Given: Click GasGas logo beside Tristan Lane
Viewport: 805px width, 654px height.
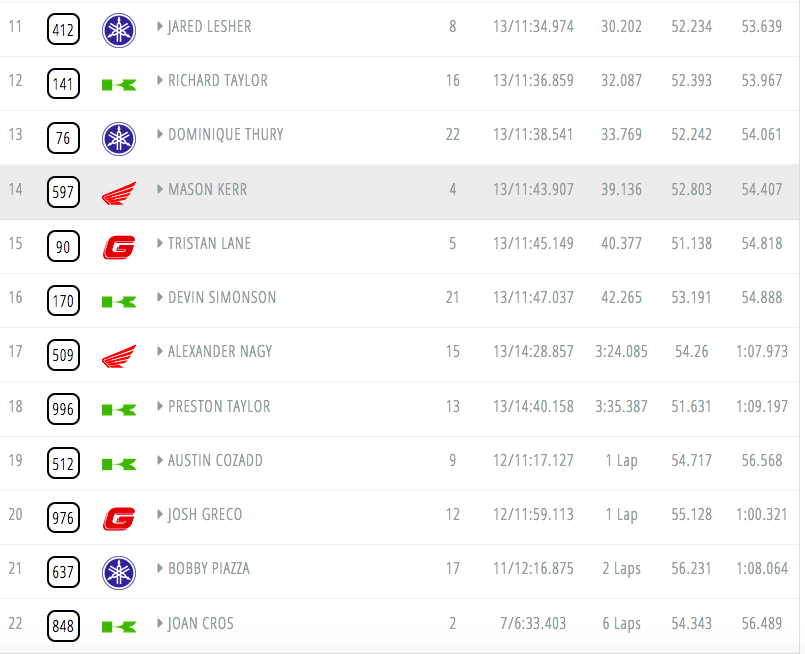Looking at the screenshot, I should [119, 247].
